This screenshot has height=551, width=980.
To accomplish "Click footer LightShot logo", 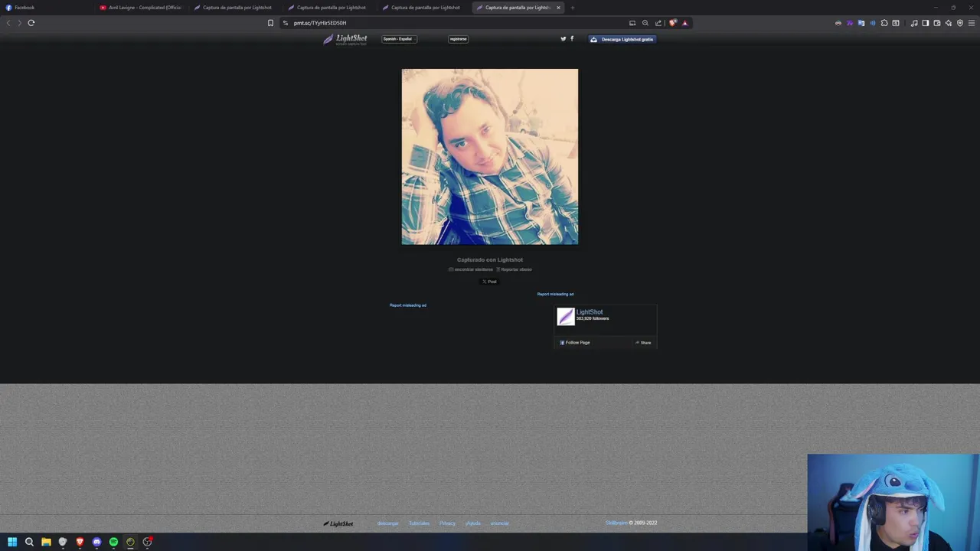I will (x=338, y=523).
